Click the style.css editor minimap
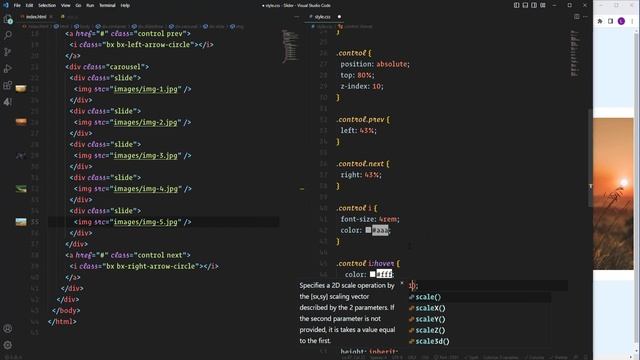Image resolution: width=640 pixels, height=360 pixels. click(575, 53)
